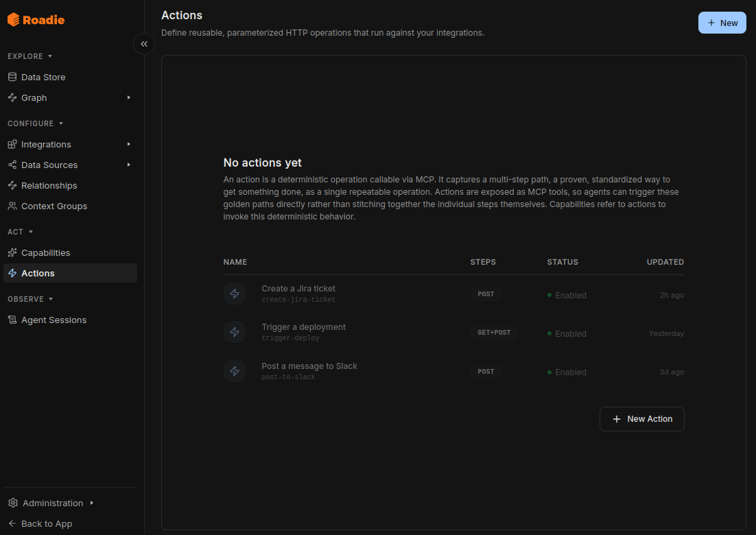The image size is (756, 535).
Task: Click the blue New button
Action: 722,23
